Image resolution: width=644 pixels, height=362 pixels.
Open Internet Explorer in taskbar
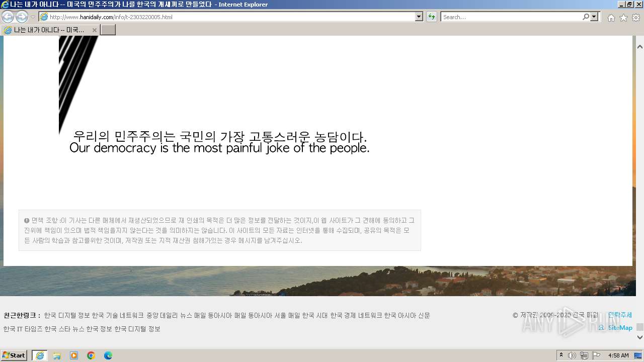click(x=40, y=355)
